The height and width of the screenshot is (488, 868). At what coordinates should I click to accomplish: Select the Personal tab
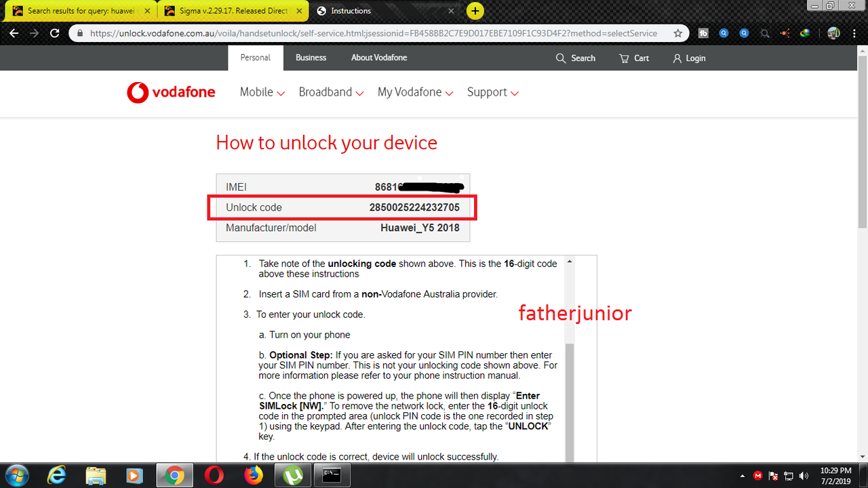[x=256, y=58]
